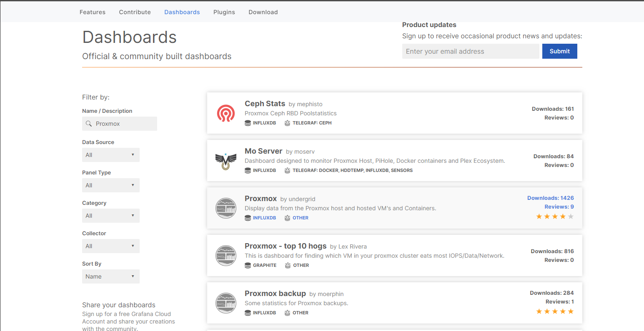Expand the Collector filter dropdown

(x=111, y=246)
